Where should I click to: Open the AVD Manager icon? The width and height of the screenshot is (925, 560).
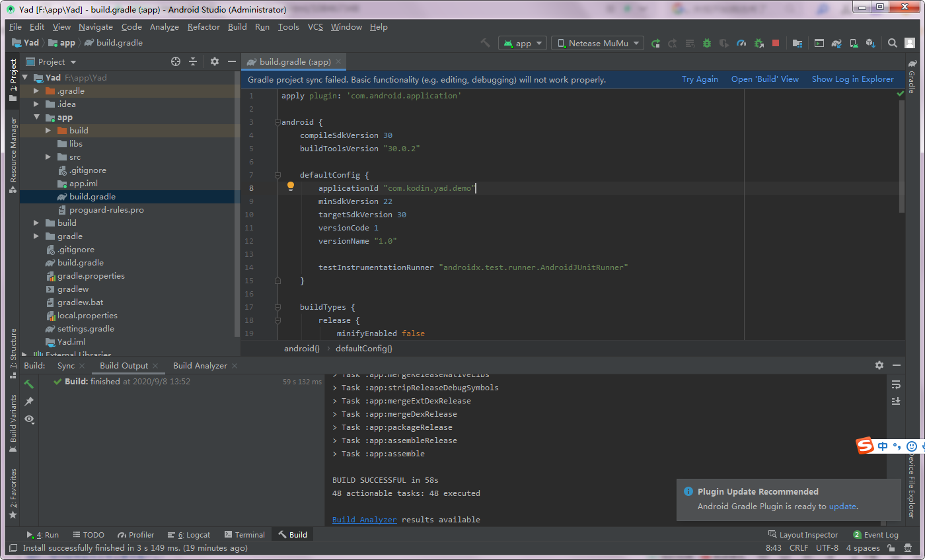(854, 43)
